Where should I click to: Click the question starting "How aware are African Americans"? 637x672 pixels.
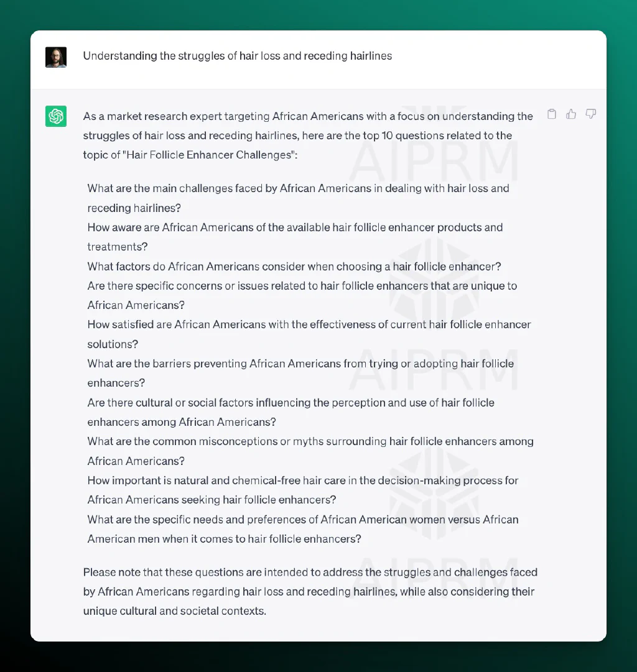point(295,237)
